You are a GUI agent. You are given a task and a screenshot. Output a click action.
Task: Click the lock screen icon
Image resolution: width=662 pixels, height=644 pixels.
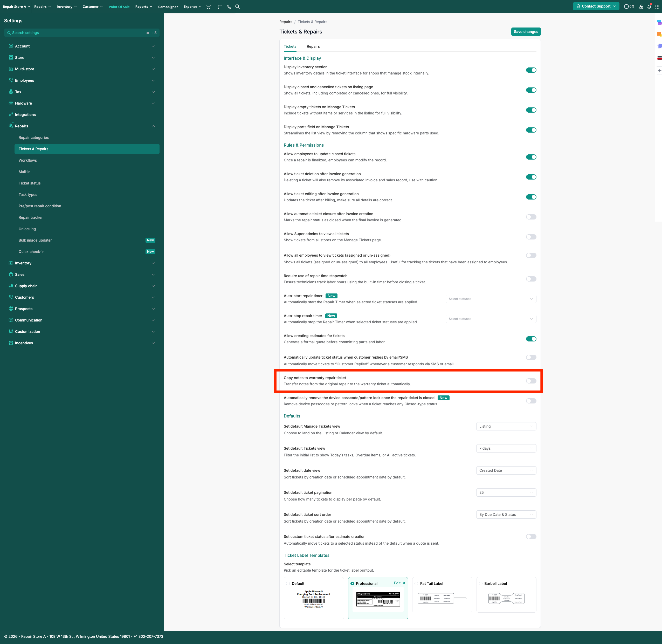tap(641, 7)
